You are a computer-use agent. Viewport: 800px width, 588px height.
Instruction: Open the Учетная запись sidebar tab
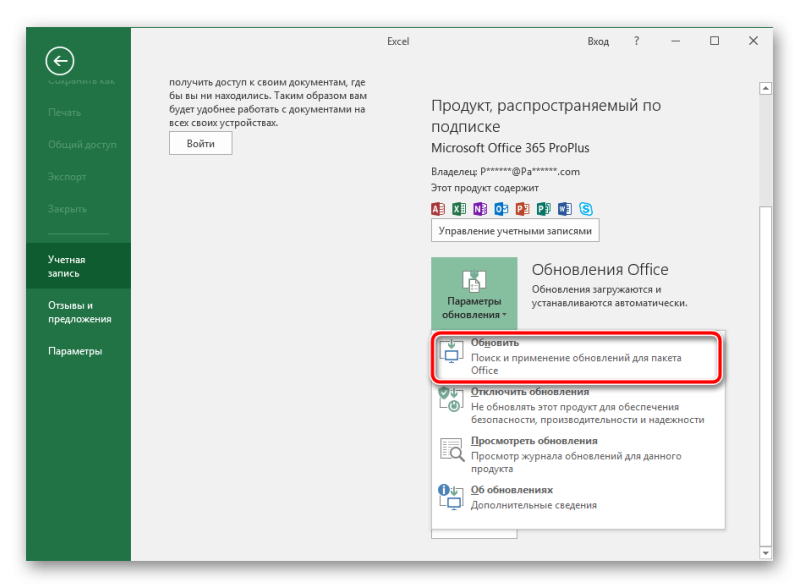(79, 266)
